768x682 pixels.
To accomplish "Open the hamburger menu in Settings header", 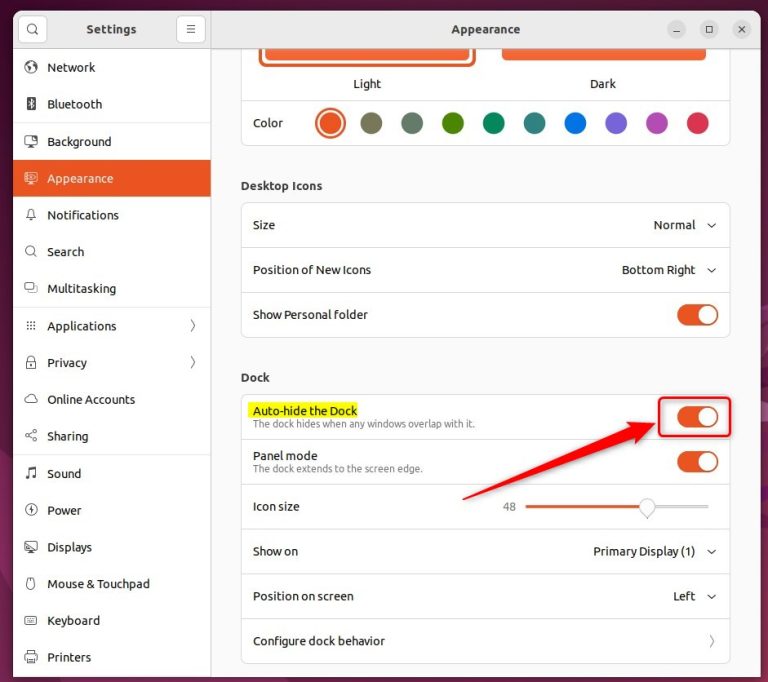I will pyautogui.click(x=191, y=29).
